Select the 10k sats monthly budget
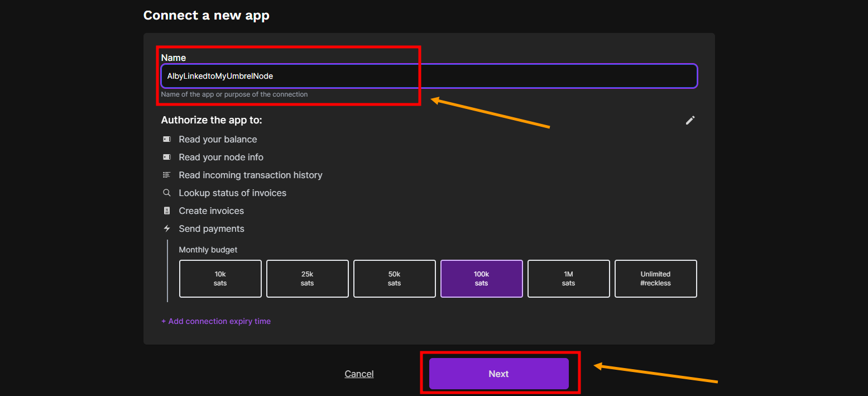This screenshot has height=396, width=868. coord(220,279)
